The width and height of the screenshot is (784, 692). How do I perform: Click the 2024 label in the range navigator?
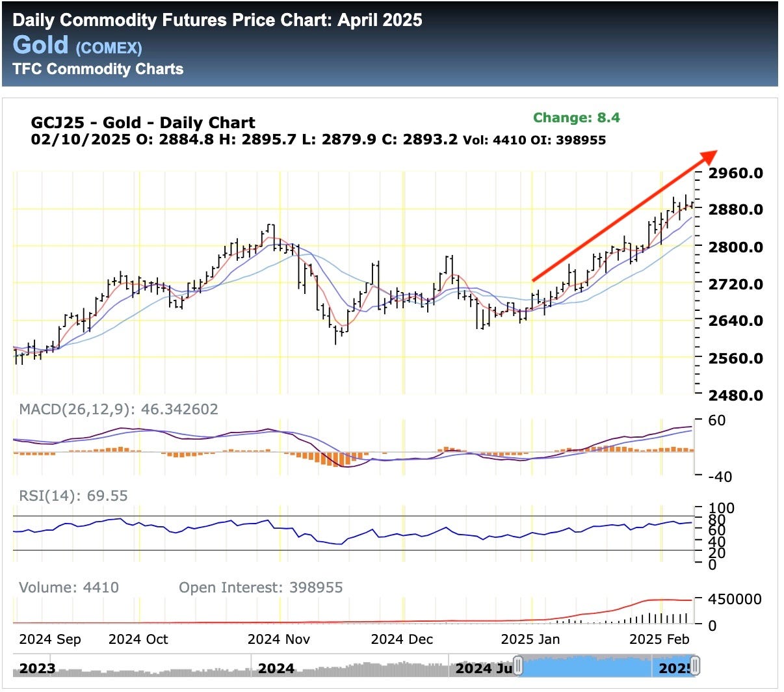(x=276, y=669)
